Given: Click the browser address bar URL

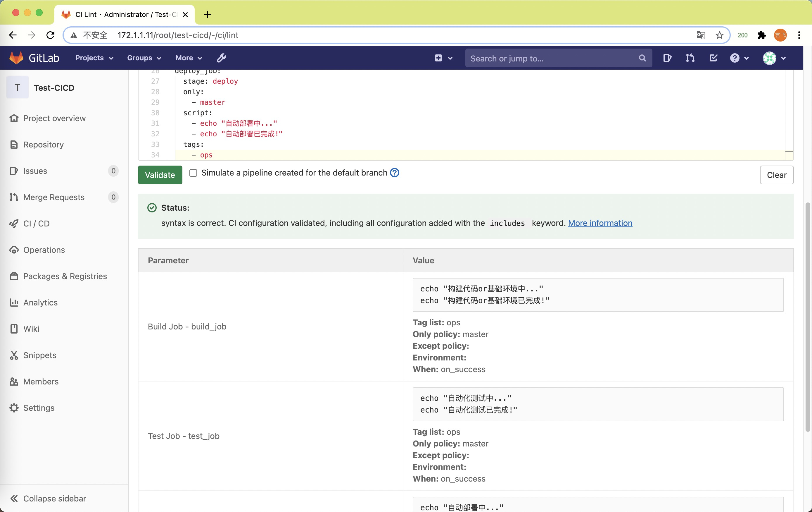Looking at the screenshot, I should point(178,35).
